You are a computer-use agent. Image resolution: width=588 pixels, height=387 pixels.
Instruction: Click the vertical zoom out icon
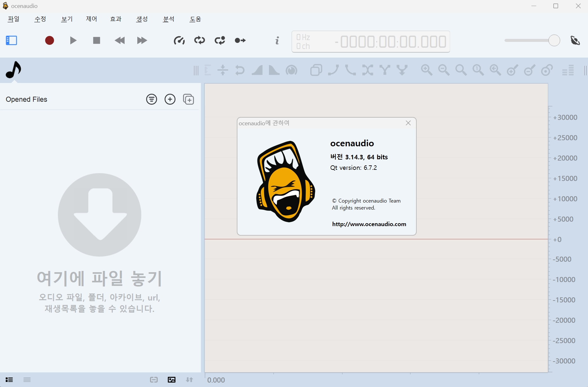[530, 70]
